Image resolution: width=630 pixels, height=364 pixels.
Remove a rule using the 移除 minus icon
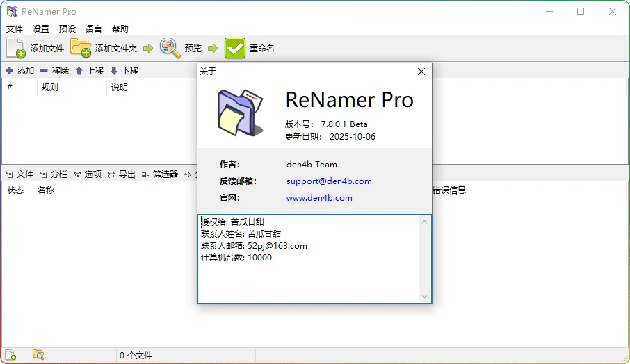(x=44, y=71)
